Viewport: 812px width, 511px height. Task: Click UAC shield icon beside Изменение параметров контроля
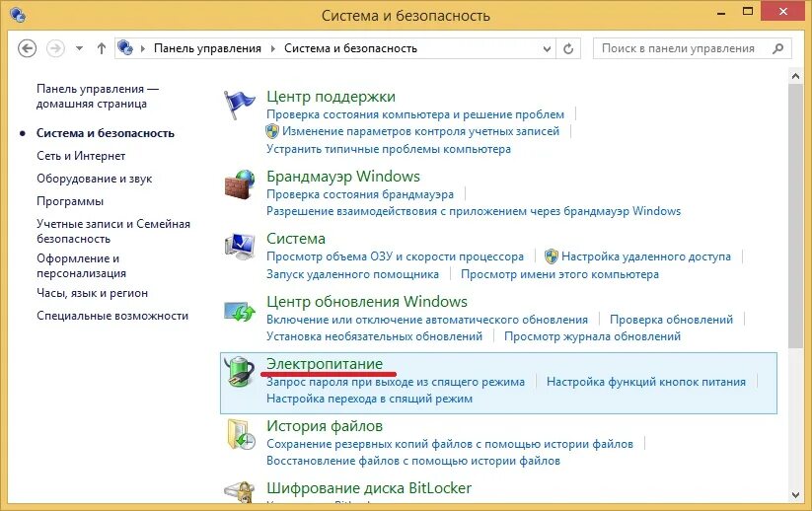pyautogui.click(x=272, y=131)
